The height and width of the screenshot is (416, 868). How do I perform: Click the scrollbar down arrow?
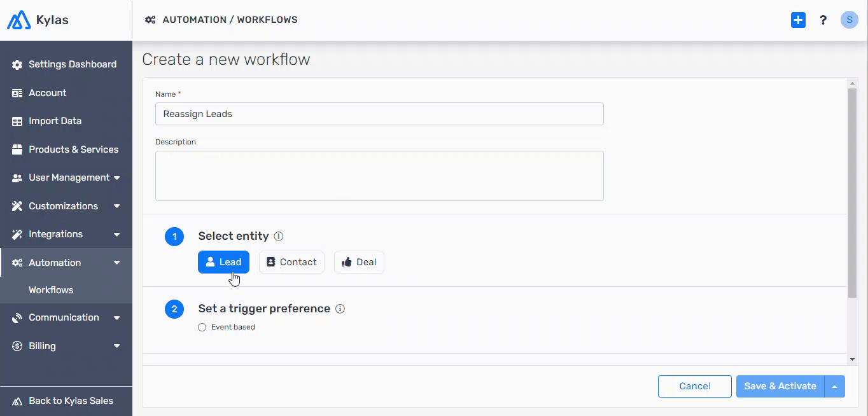[x=853, y=360]
